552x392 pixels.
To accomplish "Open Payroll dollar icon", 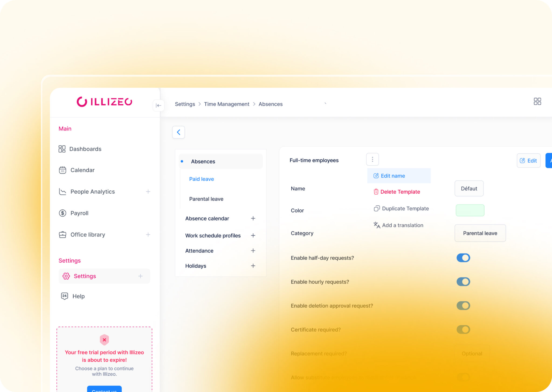I will coord(63,213).
